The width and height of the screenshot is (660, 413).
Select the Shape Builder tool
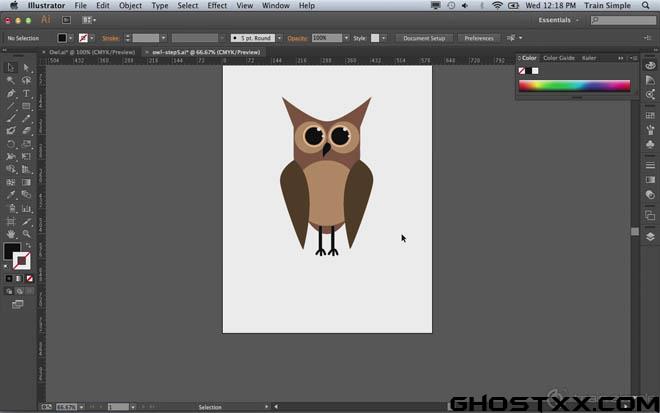(11, 169)
